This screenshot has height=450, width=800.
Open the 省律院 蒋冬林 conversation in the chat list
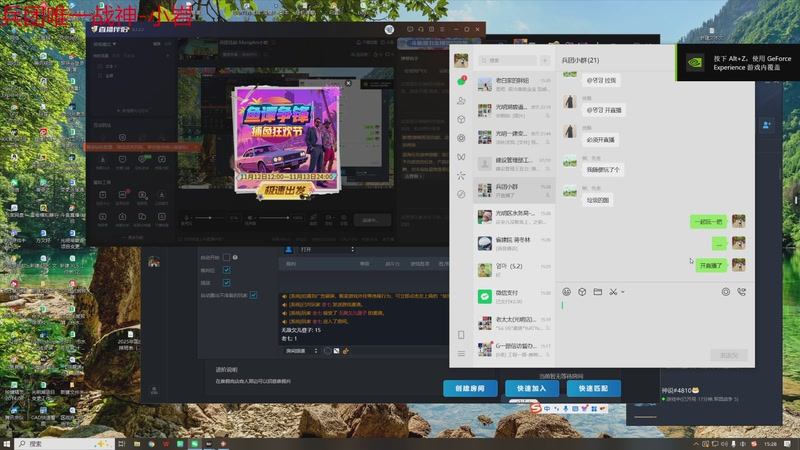tap(514, 243)
